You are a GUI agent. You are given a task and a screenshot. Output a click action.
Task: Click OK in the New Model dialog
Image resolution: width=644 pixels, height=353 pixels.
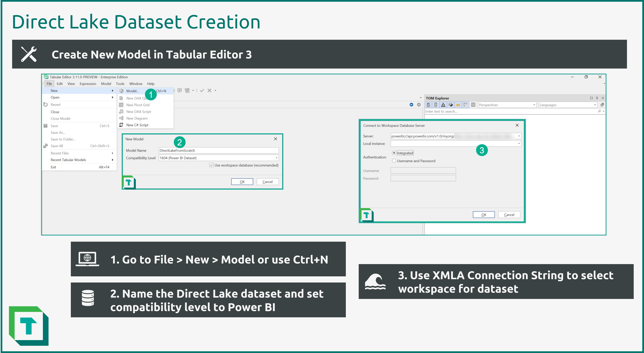242,182
